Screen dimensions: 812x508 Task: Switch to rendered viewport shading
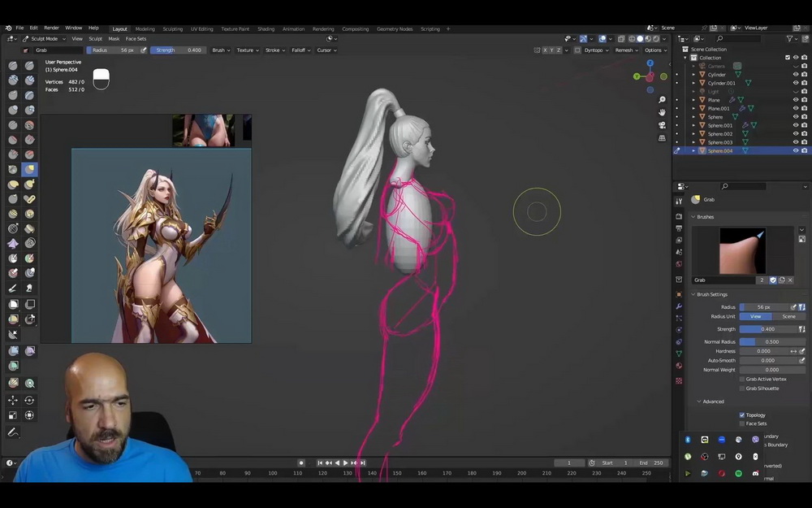click(656, 39)
